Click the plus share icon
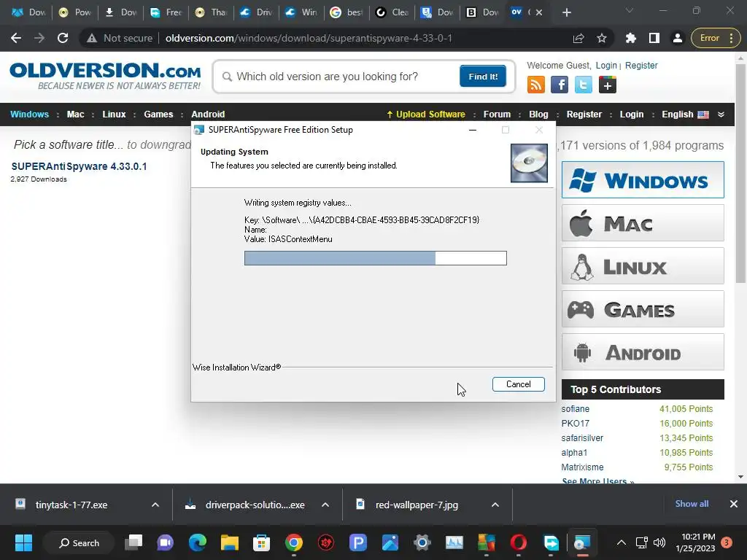747x560 pixels. click(x=608, y=85)
